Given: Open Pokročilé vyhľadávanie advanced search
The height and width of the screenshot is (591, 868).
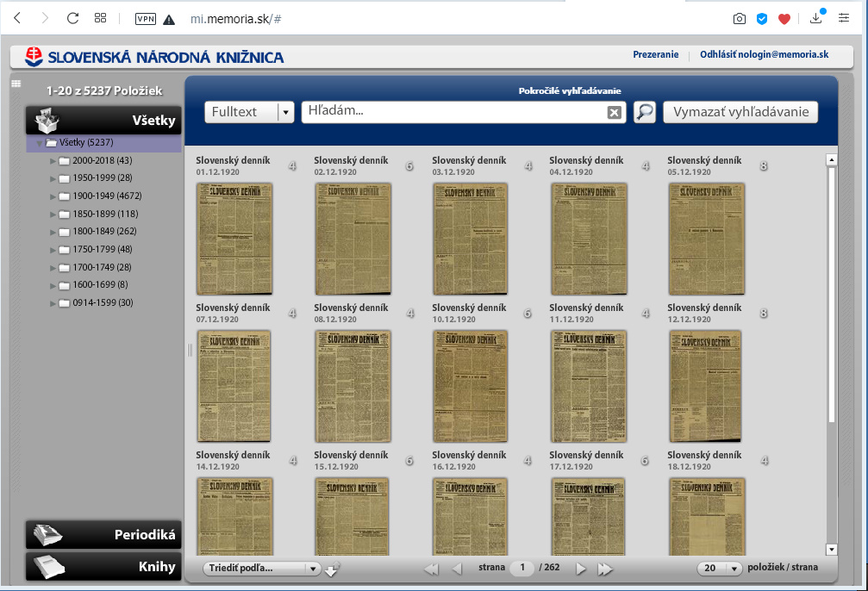Looking at the screenshot, I should pyautogui.click(x=570, y=90).
